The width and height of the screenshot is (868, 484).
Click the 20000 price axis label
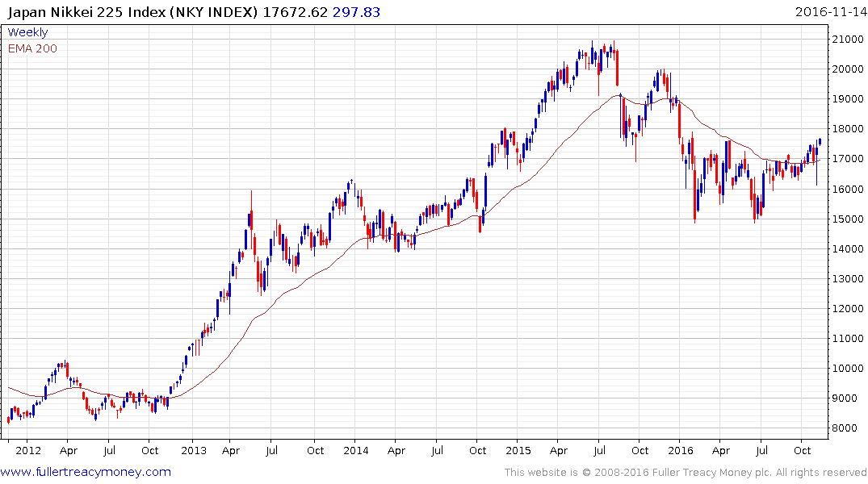[x=848, y=69]
